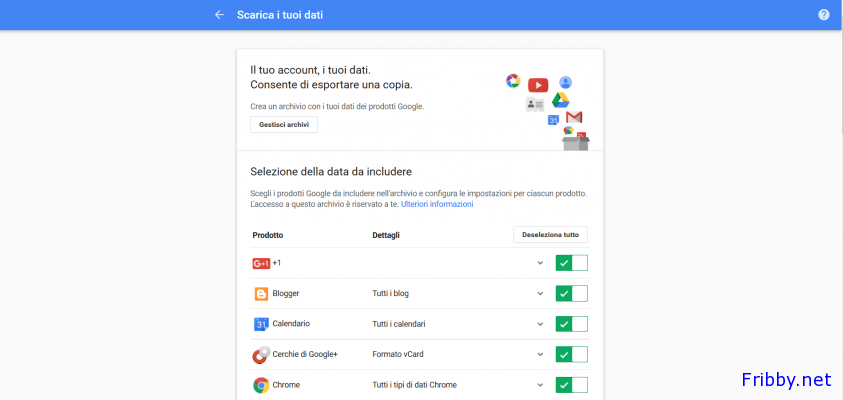Expand the Blogger options chevron
The image size is (843, 400).
pyautogui.click(x=540, y=294)
